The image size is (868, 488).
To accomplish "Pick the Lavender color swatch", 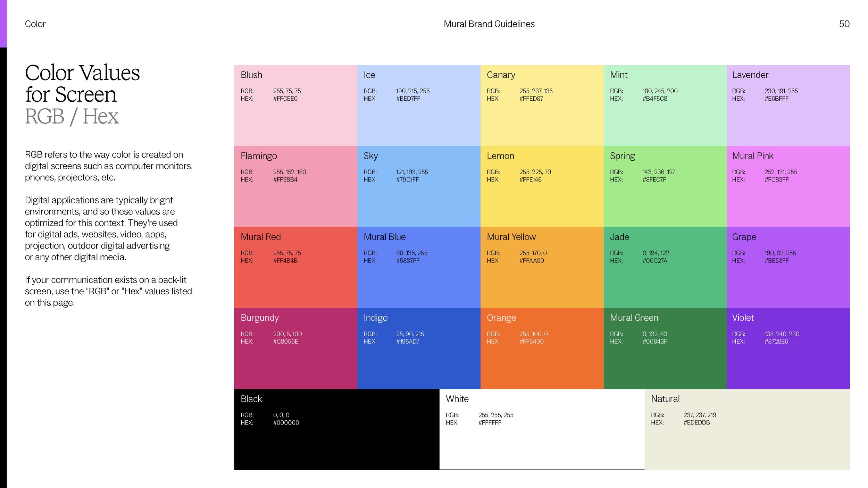I will pyautogui.click(x=788, y=105).
